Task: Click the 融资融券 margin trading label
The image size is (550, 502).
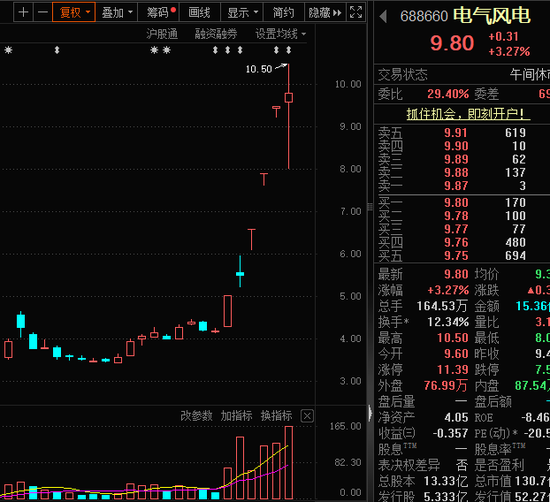Action: click(x=216, y=34)
